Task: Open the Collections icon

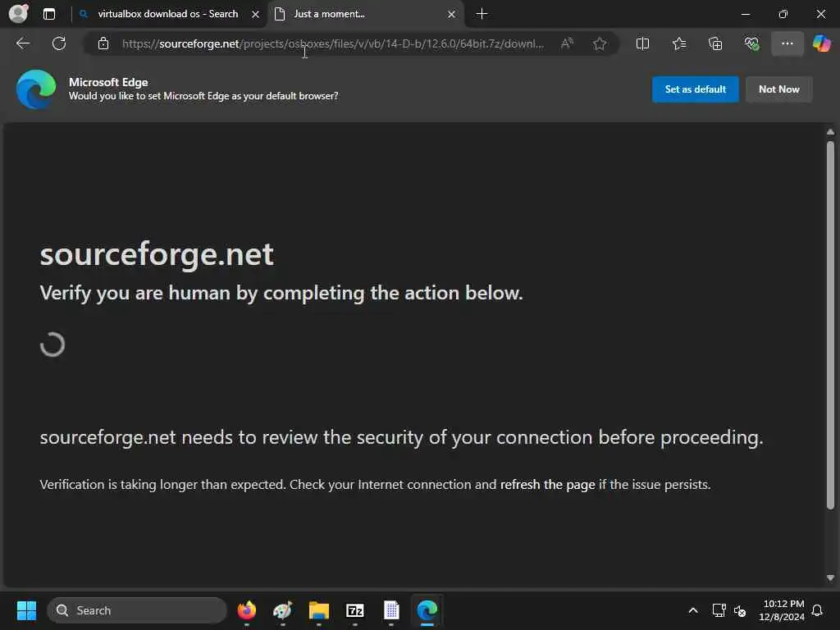Action: pyautogui.click(x=715, y=43)
